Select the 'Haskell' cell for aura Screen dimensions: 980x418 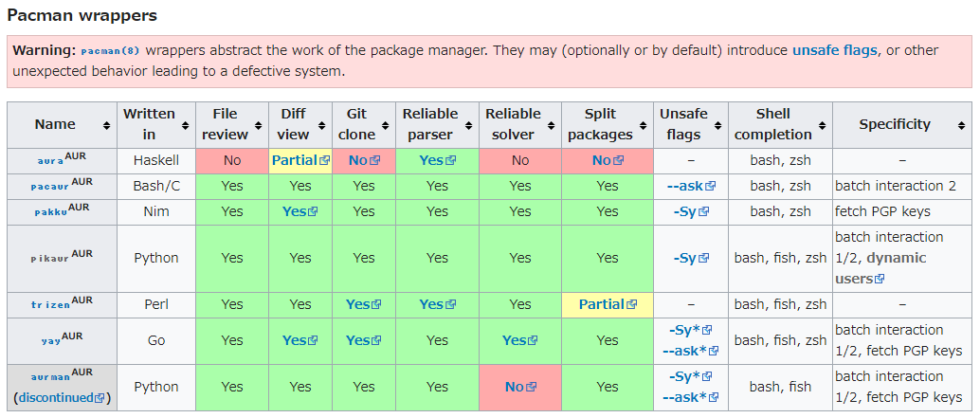click(x=156, y=160)
